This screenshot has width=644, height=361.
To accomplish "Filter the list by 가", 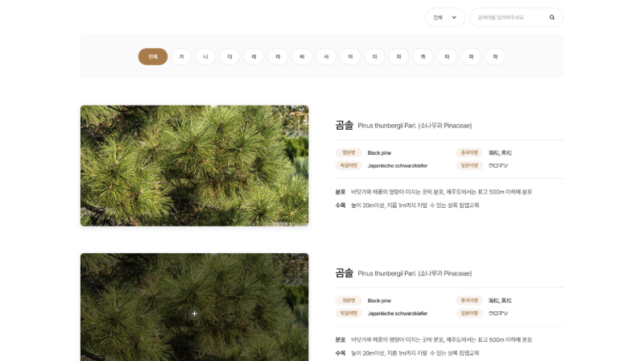I will (181, 56).
